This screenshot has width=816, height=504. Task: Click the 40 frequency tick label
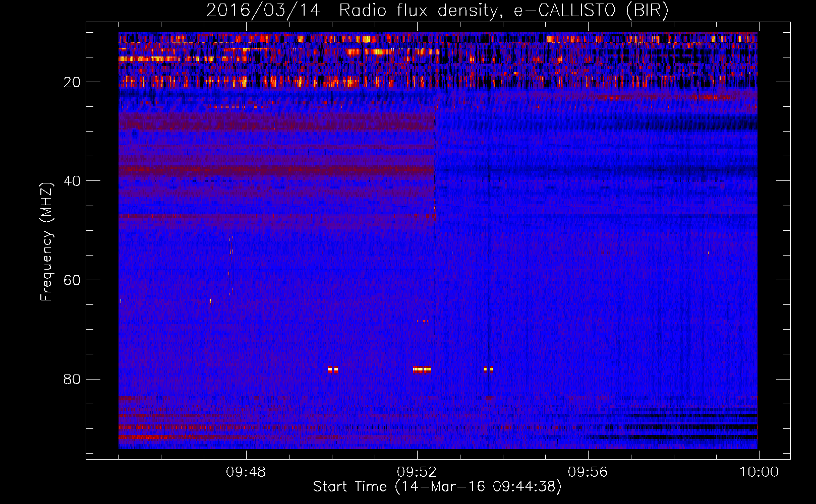[x=73, y=181]
